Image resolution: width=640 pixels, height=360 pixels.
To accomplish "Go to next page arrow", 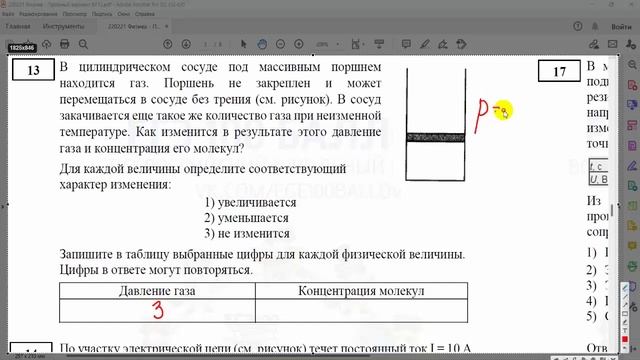I will [x=186, y=44].
